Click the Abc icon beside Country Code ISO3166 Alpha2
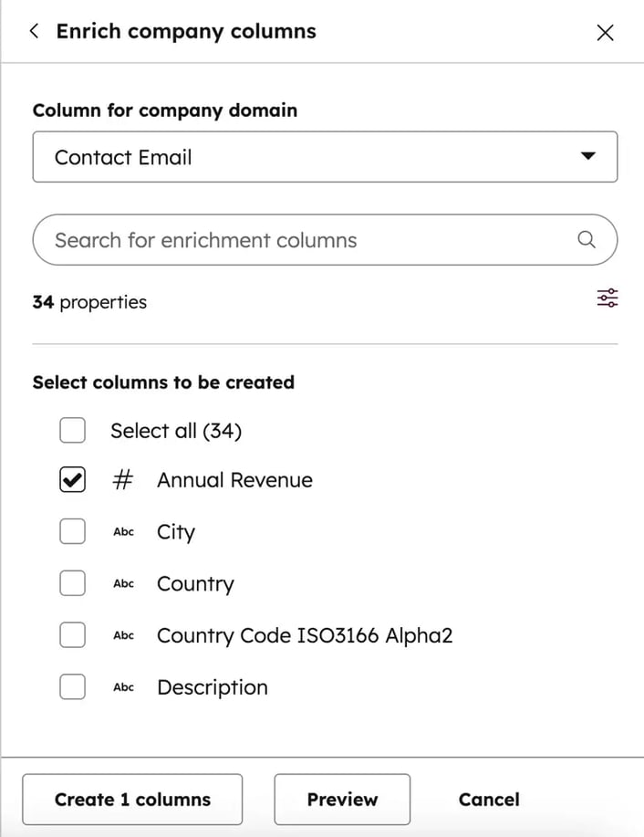Viewport: 644px width, 837px height. coord(123,636)
